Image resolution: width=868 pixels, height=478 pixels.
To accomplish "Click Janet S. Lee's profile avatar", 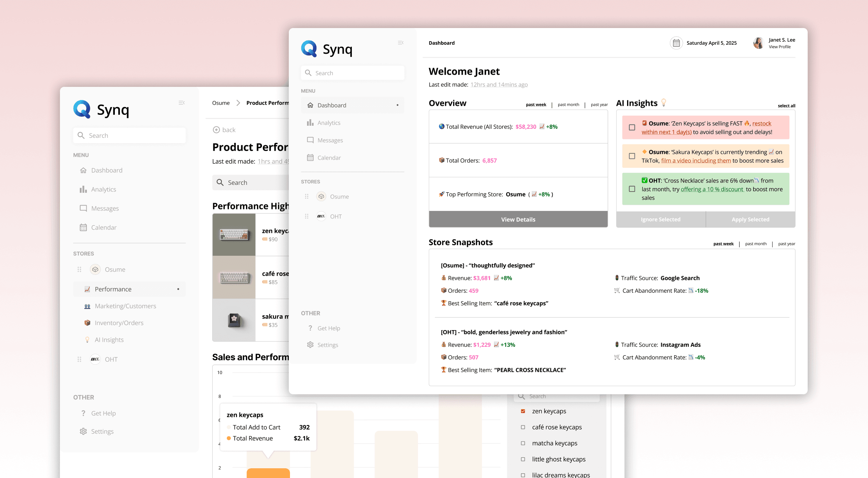I will point(758,43).
